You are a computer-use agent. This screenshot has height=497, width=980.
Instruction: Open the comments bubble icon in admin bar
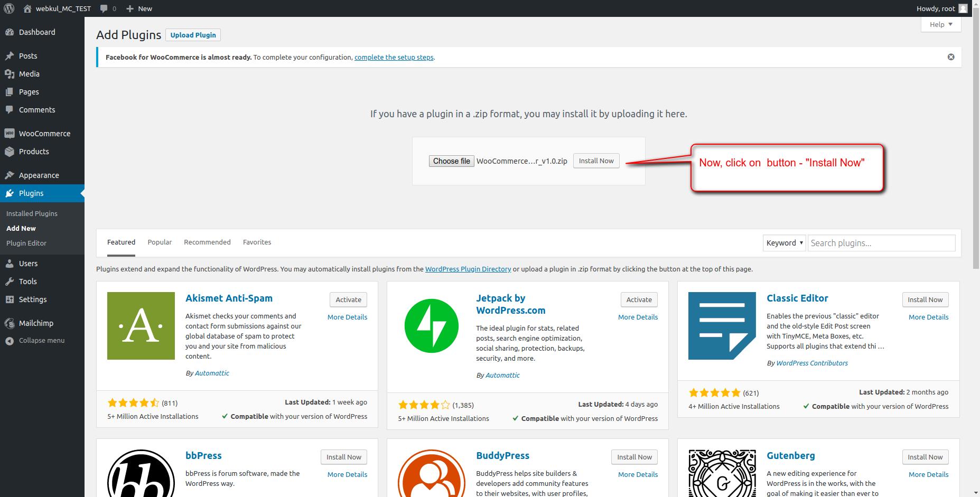coord(104,8)
